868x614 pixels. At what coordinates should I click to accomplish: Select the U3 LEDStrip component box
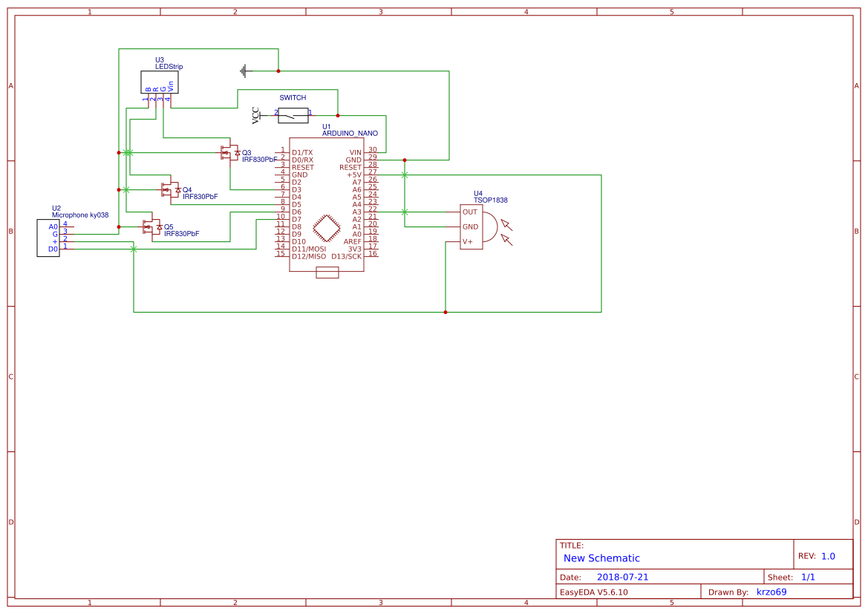[160, 82]
